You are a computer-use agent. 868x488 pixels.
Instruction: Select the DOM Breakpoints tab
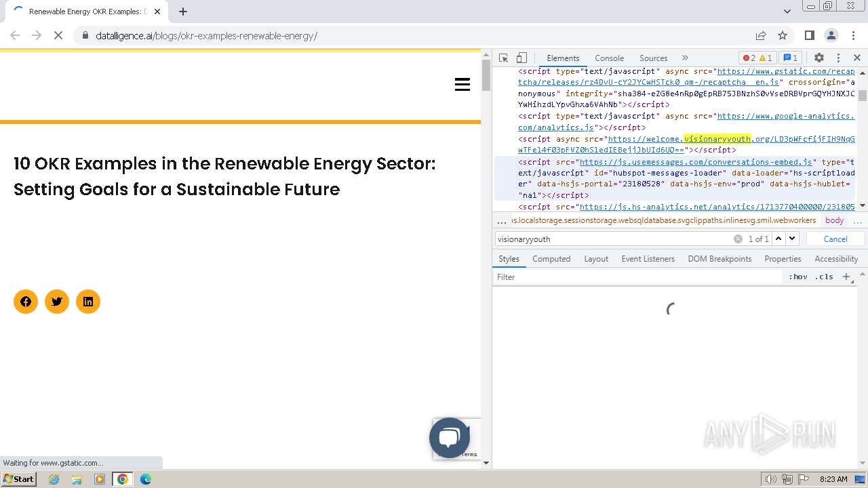[x=719, y=259]
